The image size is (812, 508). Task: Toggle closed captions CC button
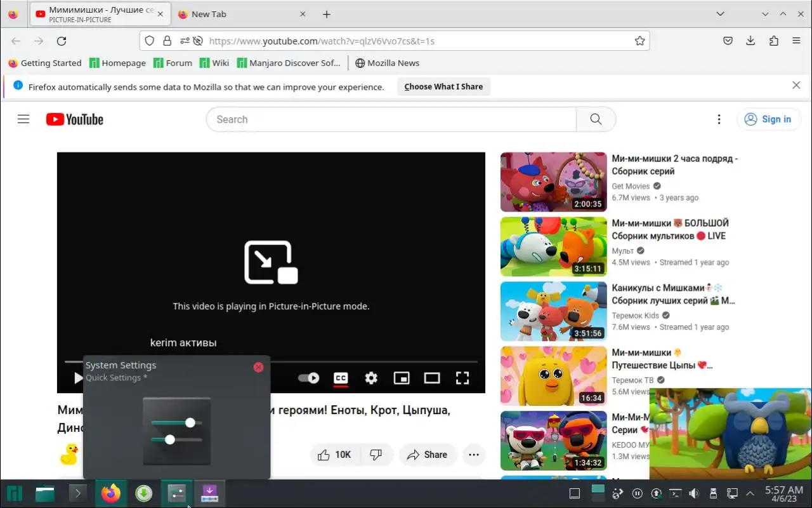point(341,378)
